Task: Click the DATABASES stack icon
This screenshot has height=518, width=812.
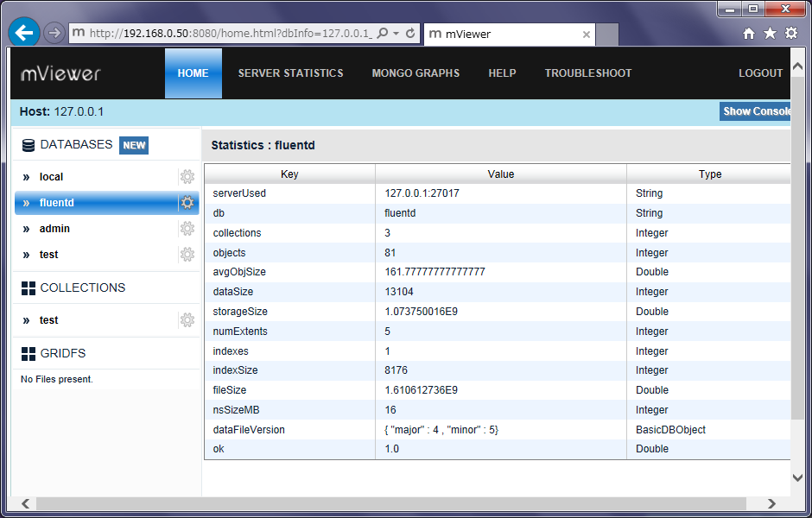Action: point(29,145)
